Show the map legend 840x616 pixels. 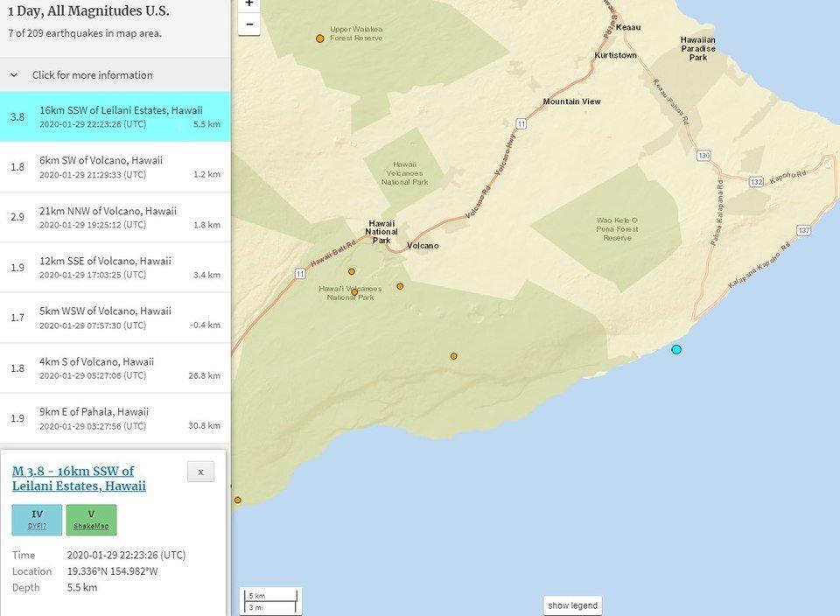pos(572,605)
